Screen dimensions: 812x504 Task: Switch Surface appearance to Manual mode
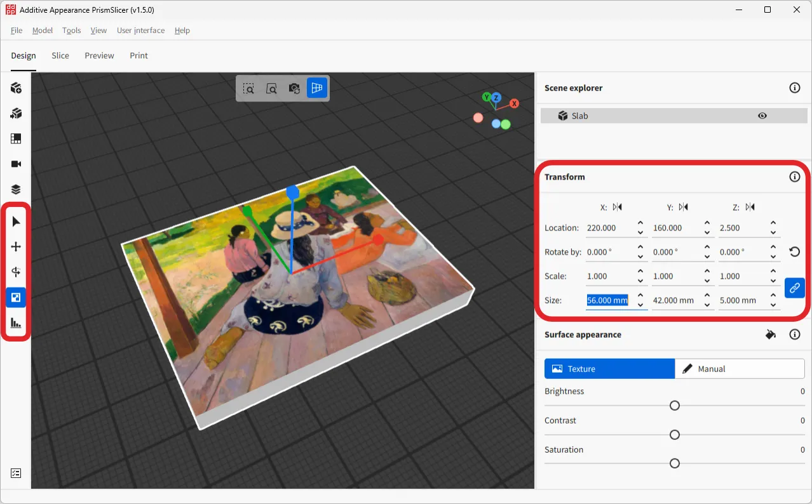739,368
